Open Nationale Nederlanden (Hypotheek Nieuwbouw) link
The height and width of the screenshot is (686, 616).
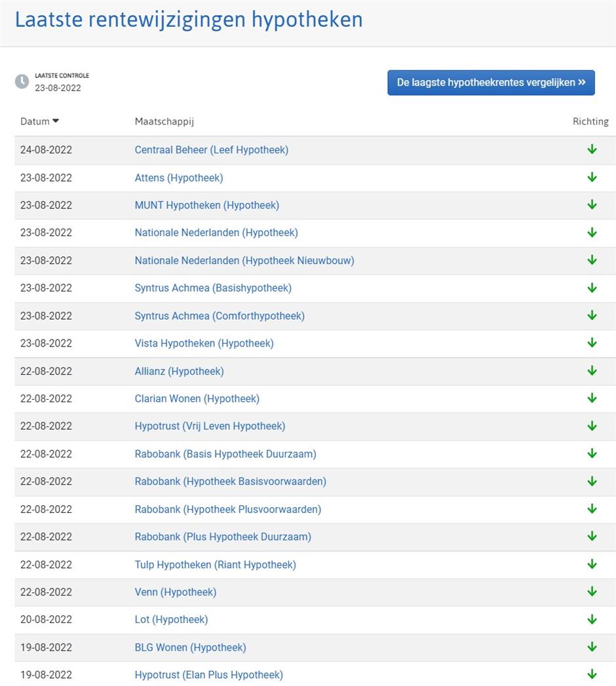(244, 260)
